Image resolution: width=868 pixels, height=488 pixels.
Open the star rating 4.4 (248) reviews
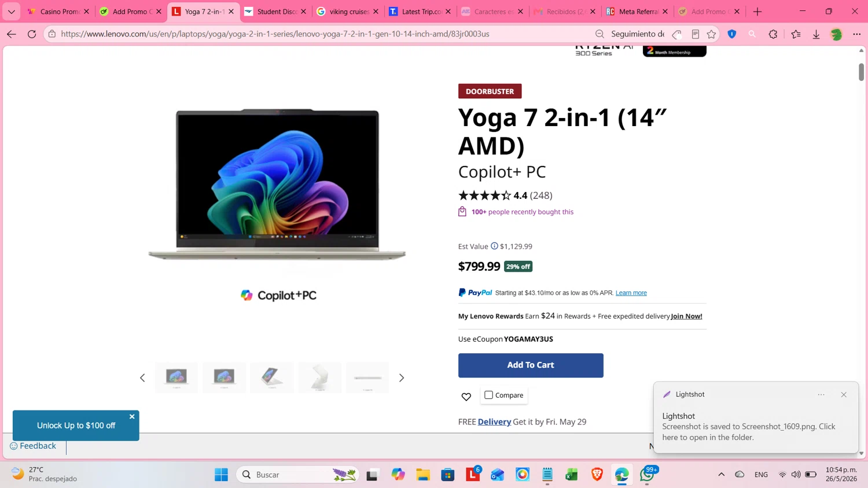(505, 195)
